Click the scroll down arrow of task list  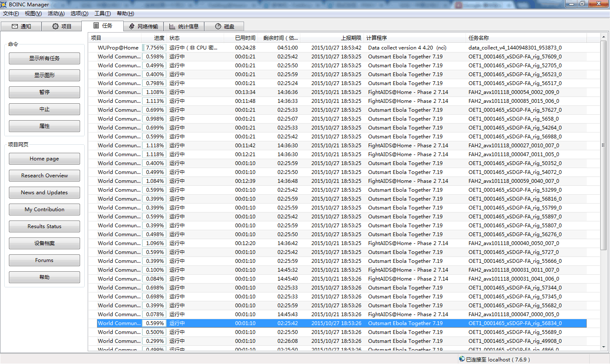pos(604,347)
